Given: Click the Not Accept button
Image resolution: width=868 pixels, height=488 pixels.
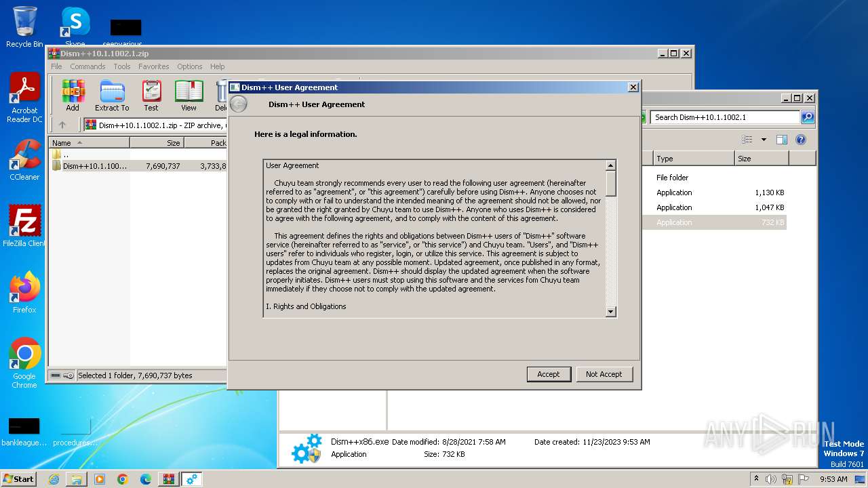Looking at the screenshot, I should pos(604,374).
